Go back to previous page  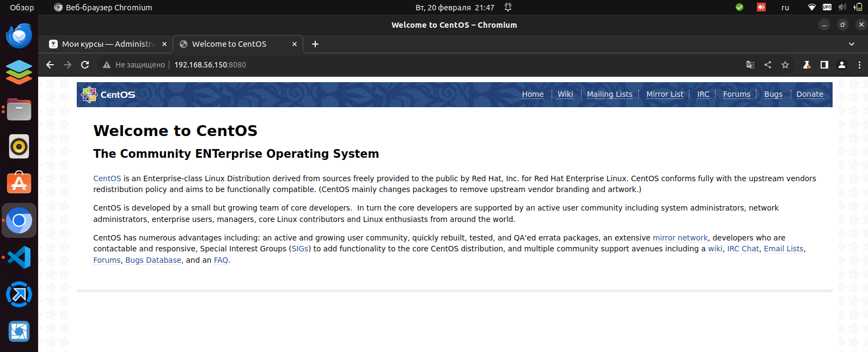(x=50, y=65)
